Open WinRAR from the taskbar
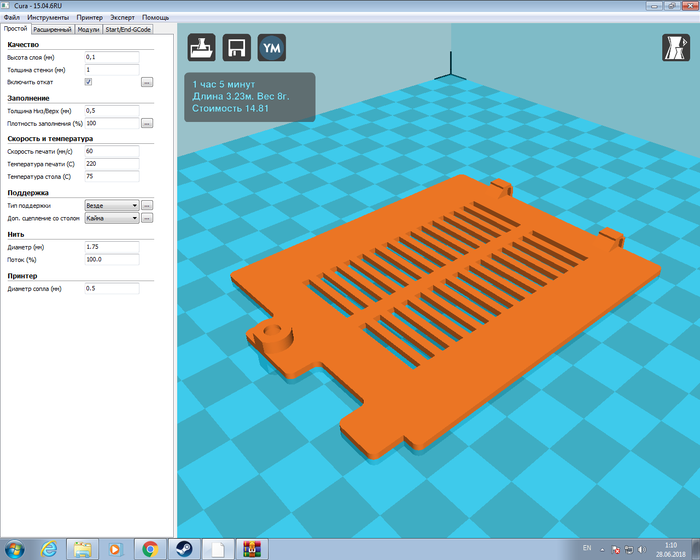 (x=250, y=548)
